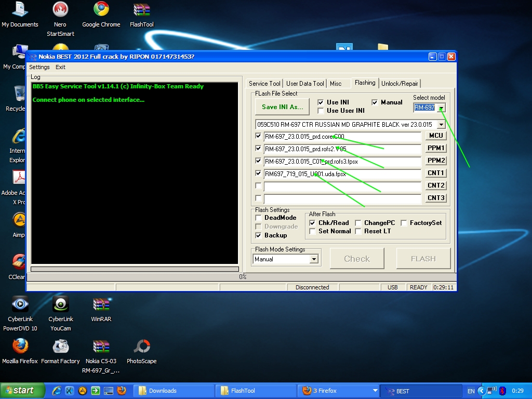Toggle the Manual checkbox
Image resolution: width=532 pixels, height=399 pixels.
375,102
